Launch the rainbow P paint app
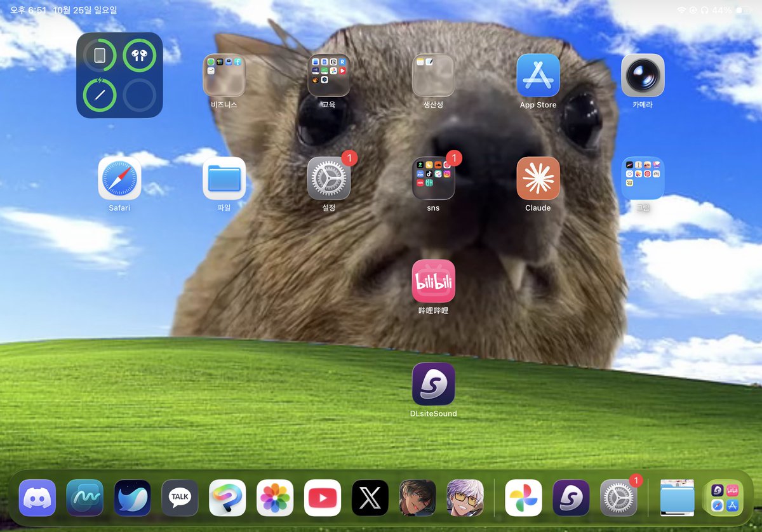This screenshot has height=532, width=762. (x=228, y=498)
